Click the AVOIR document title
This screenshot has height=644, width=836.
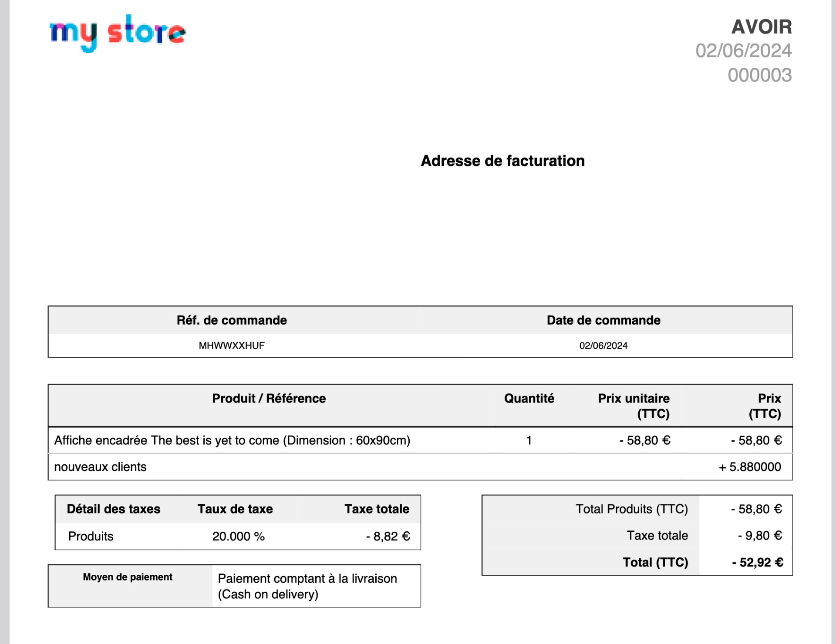click(x=761, y=27)
